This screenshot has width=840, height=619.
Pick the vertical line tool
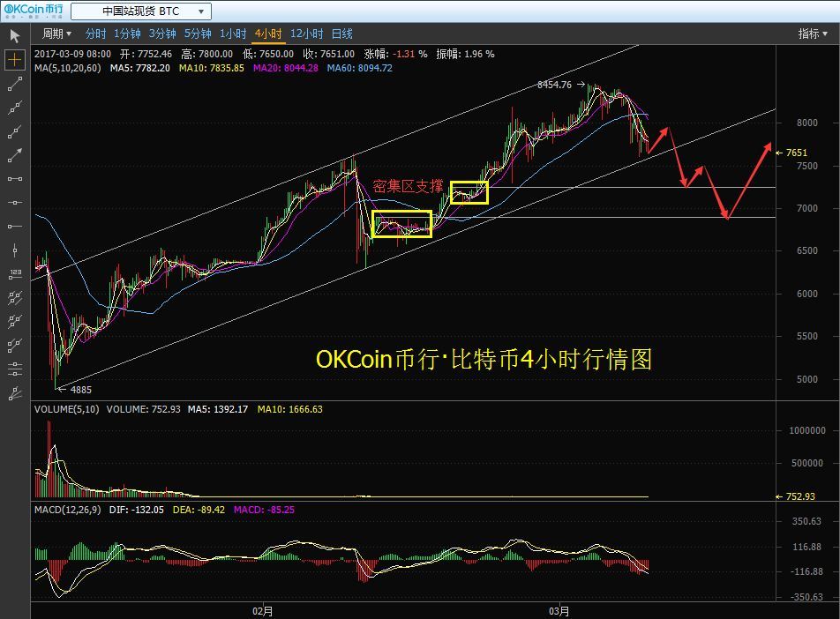14,250
